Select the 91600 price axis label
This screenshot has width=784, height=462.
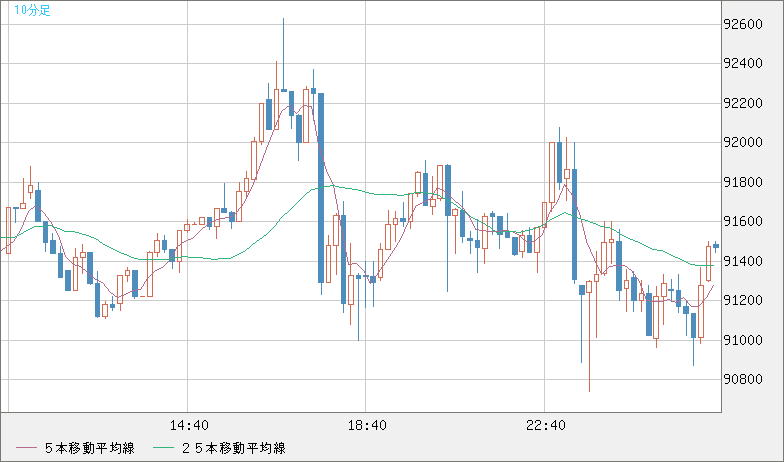pyautogui.click(x=742, y=222)
